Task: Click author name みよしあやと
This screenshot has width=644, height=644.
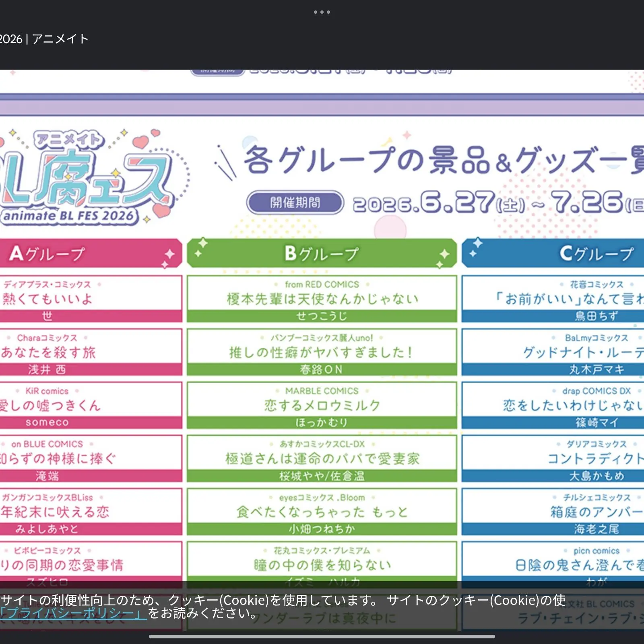Action: 47,529
